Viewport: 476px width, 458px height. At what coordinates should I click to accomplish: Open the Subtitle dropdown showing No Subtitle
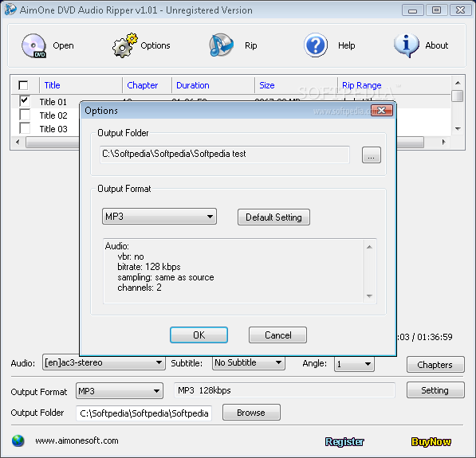pyautogui.click(x=248, y=362)
